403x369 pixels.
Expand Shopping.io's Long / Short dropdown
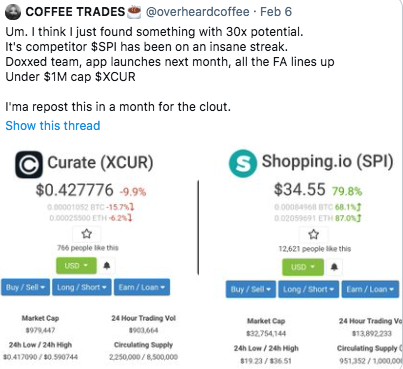[x=309, y=289]
